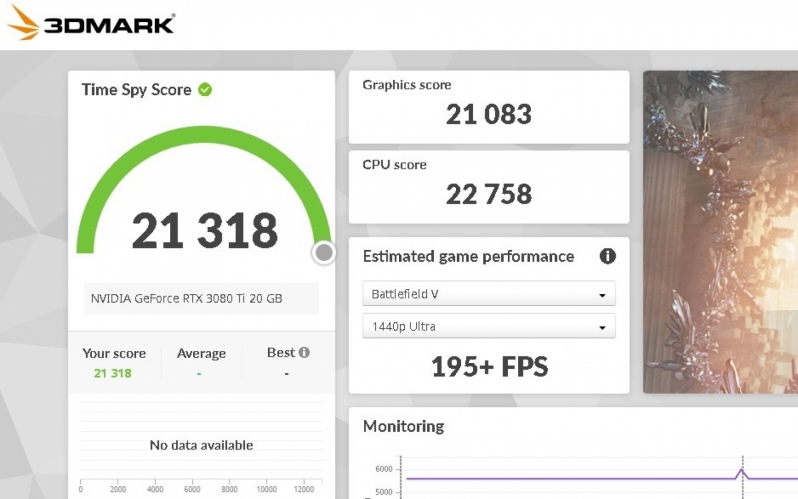Click the 195+ FPS estimate
This screenshot has width=798, height=499.
(490, 367)
